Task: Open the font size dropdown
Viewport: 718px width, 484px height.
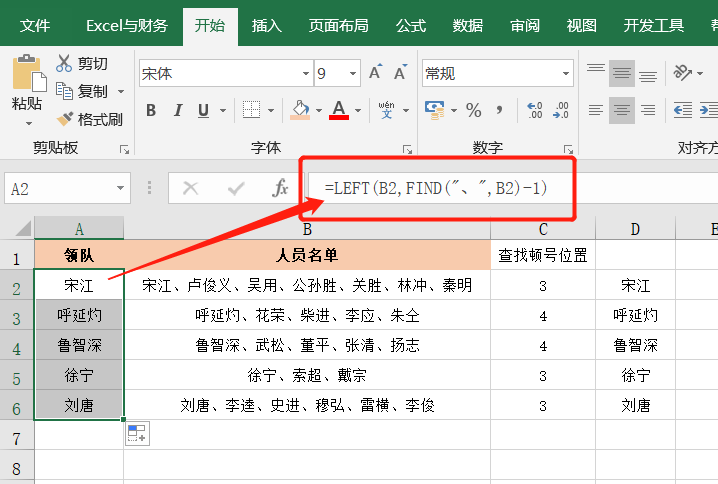Action: [353, 73]
